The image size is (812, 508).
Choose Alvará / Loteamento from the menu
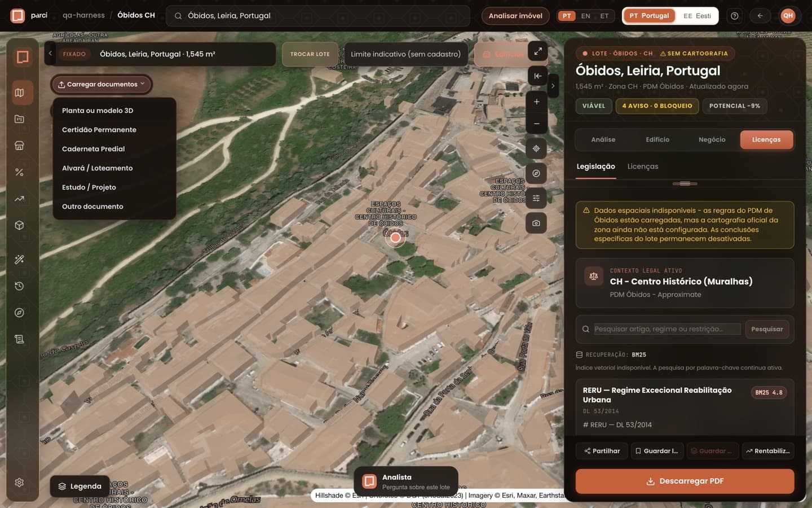tap(114, 168)
